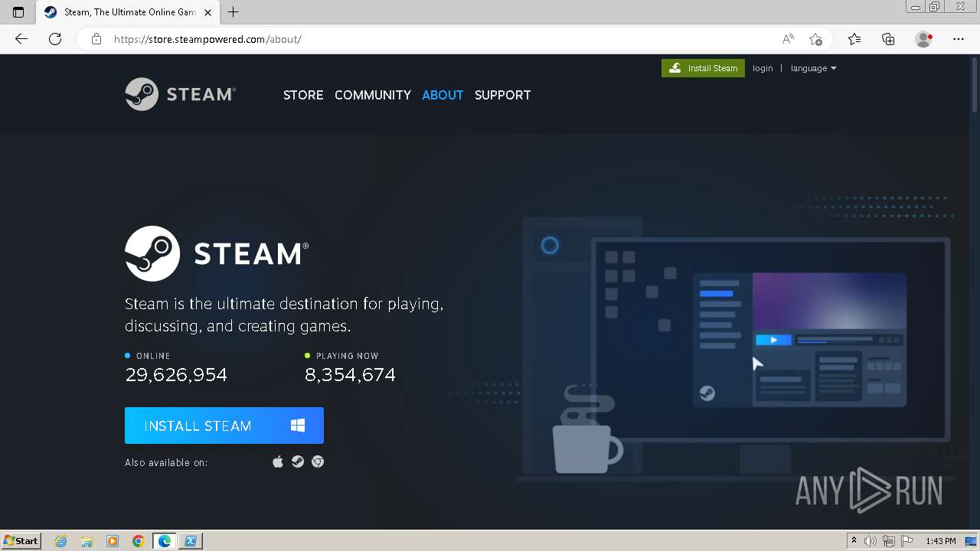Open the Windows Start menu

point(21,540)
